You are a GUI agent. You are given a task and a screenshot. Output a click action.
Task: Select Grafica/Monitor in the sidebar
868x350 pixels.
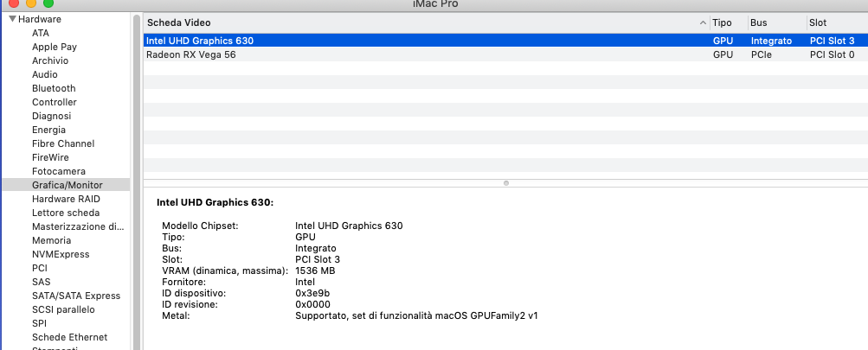pyautogui.click(x=66, y=185)
